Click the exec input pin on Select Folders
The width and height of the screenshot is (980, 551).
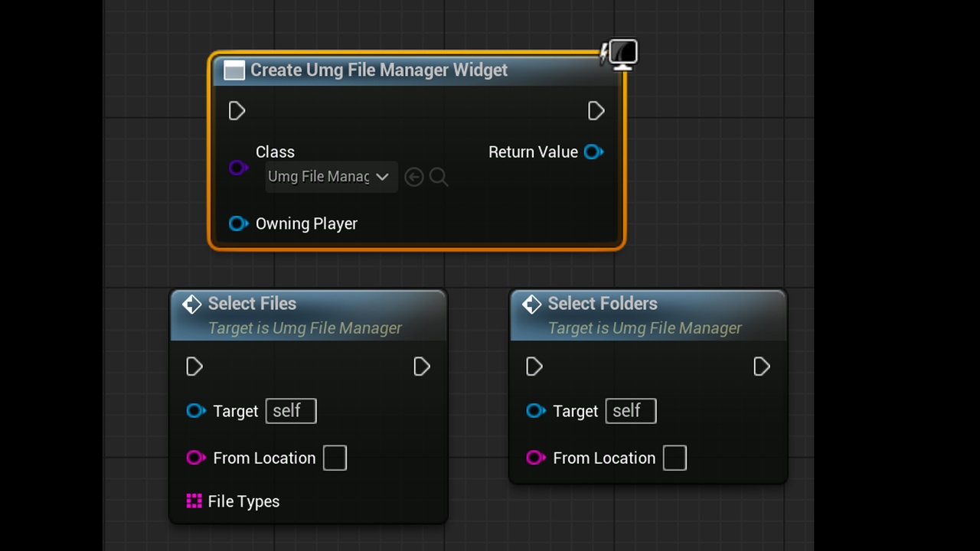coord(534,367)
